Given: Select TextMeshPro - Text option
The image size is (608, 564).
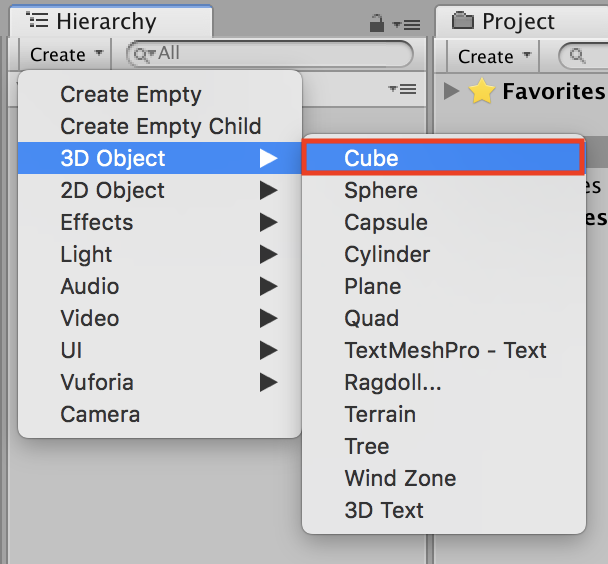Looking at the screenshot, I should point(445,350).
